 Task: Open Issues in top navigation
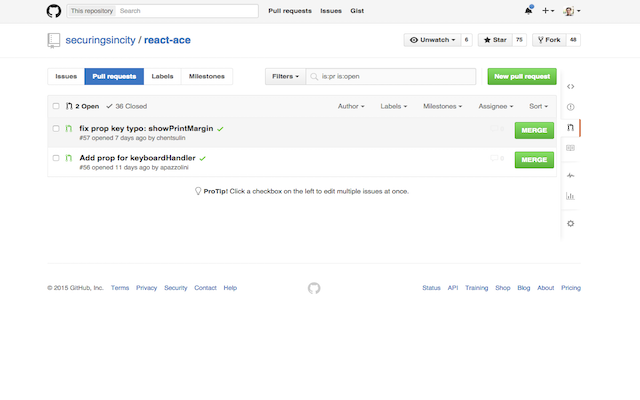pyautogui.click(x=331, y=11)
